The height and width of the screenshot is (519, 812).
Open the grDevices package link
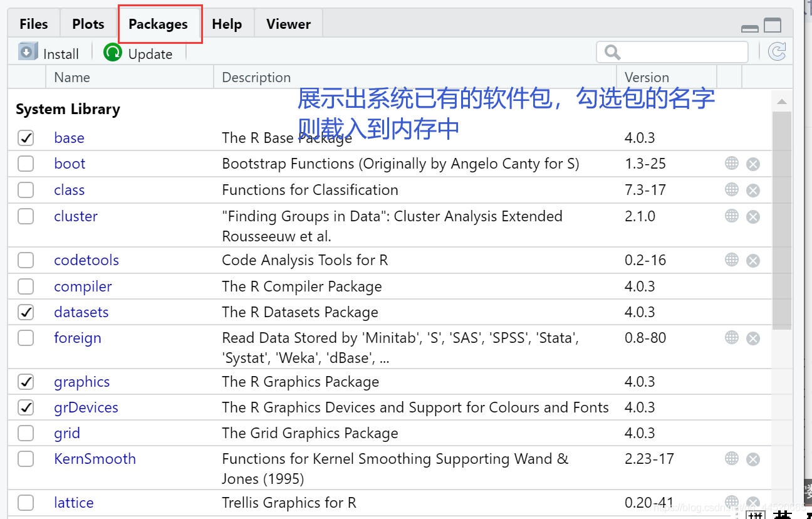pos(86,407)
